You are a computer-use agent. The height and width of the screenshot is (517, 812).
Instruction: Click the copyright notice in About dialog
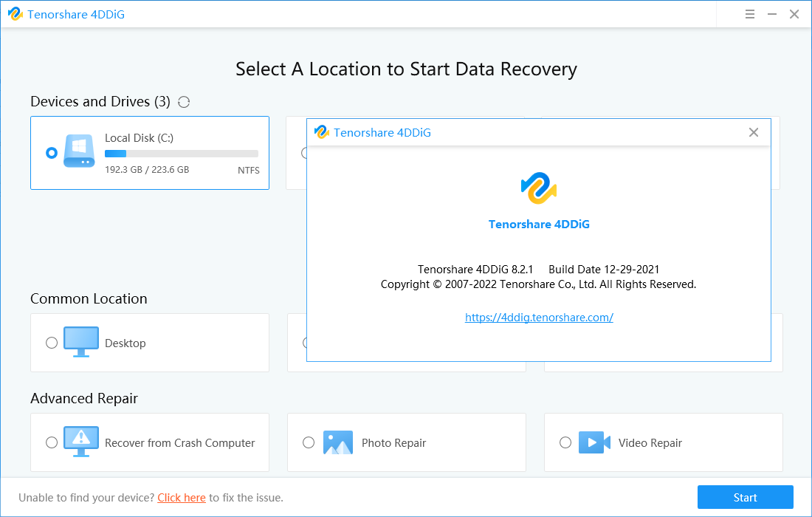(539, 284)
